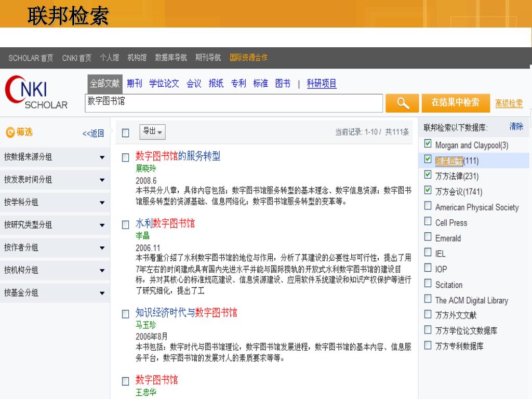This screenshot has width=532, height=399.
Task: Switch to the 报纸 tab
Action: click(x=216, y=84)
